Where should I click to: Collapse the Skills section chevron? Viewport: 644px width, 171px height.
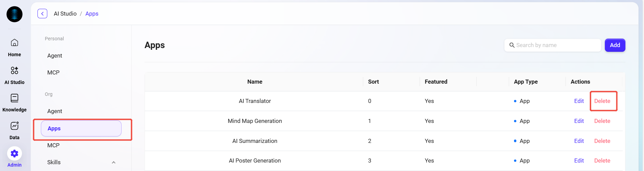(x=113, y=163)
